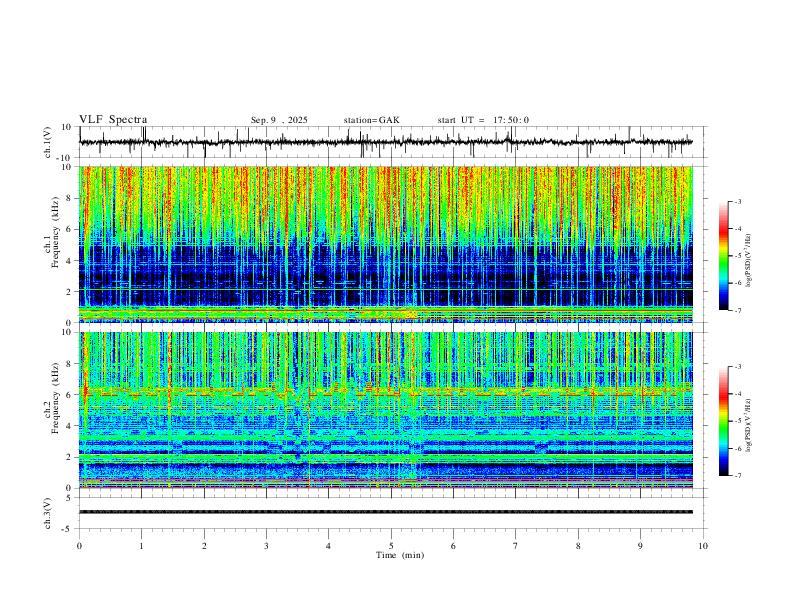Click the ch.1 spectrogram color scale bar
Screen dimensions: 792x612
pyautogui.click(x=723, y=256)
